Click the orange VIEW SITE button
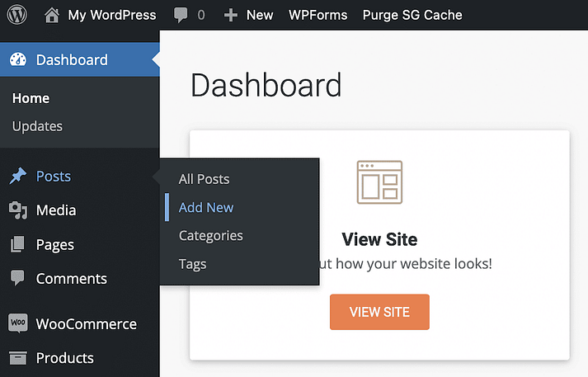 pos(379,312)
